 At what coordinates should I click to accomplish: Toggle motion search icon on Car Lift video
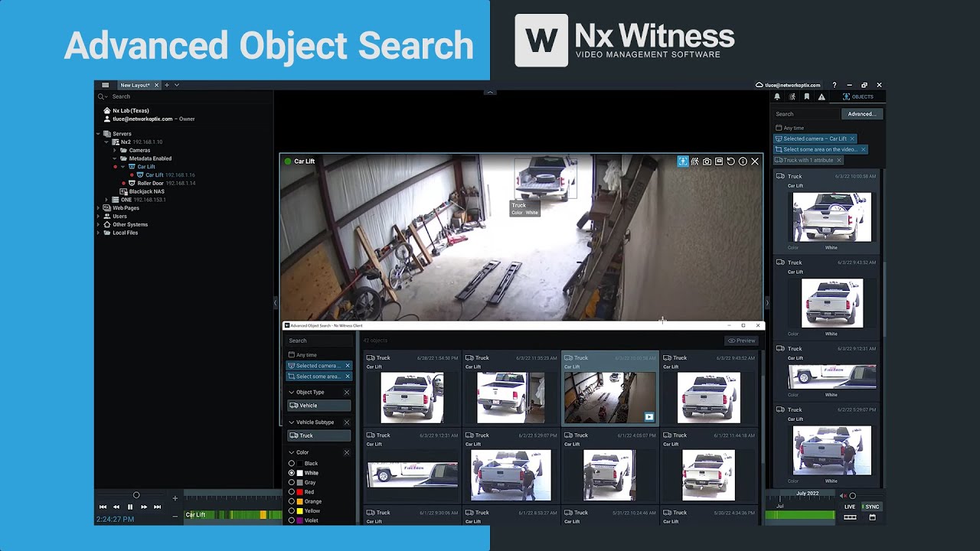(694, 161)
